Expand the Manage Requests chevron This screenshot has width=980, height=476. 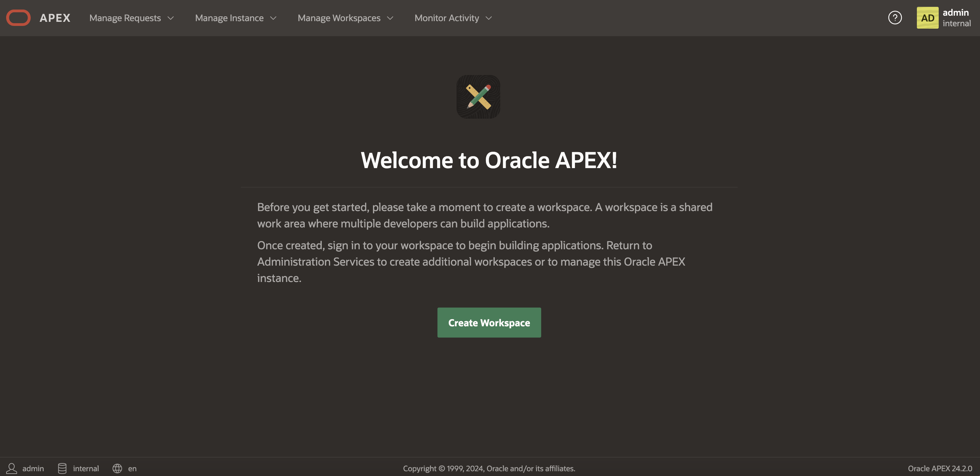point(171,18)
